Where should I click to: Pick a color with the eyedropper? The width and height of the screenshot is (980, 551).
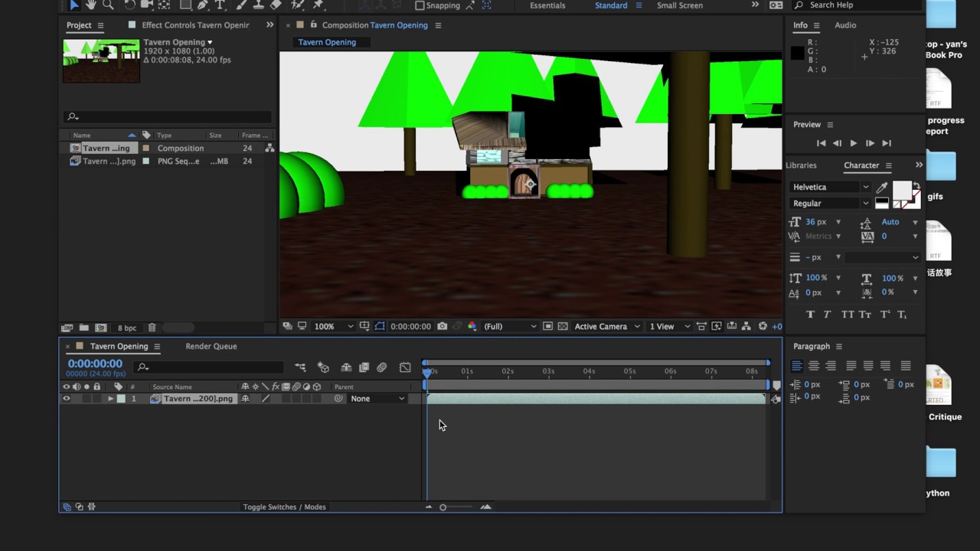882,187
